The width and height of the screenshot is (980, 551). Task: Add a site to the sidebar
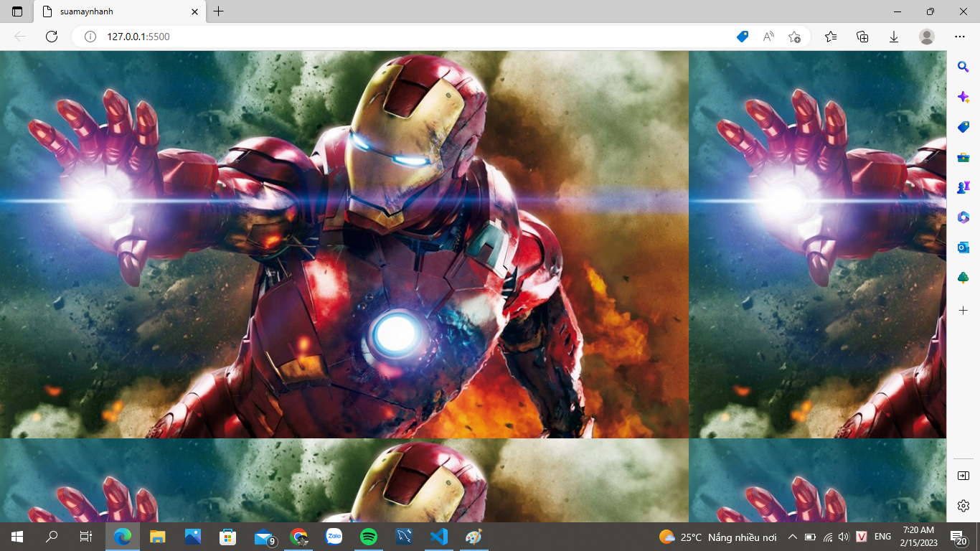pos(963,311)
